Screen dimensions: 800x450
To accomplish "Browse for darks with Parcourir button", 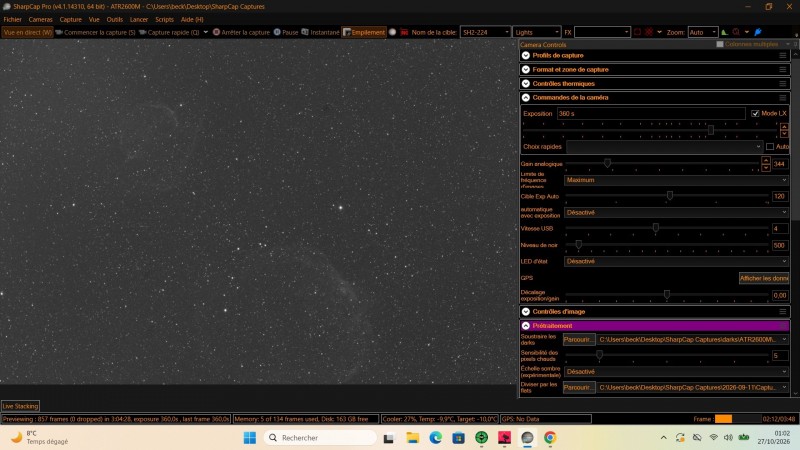I will pos(579,339).
